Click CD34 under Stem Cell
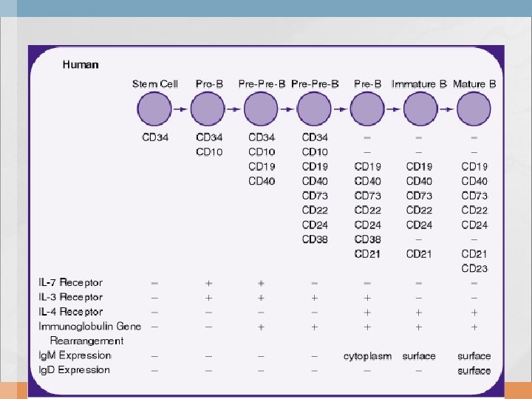Image resolution: width=532 pixels, height=399 pixels. pyautogui.click(x=155, y=137)
